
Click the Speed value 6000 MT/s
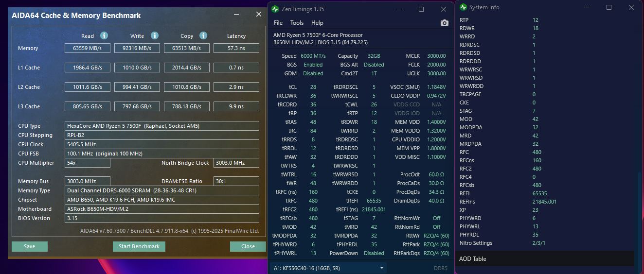coord(313,56)
